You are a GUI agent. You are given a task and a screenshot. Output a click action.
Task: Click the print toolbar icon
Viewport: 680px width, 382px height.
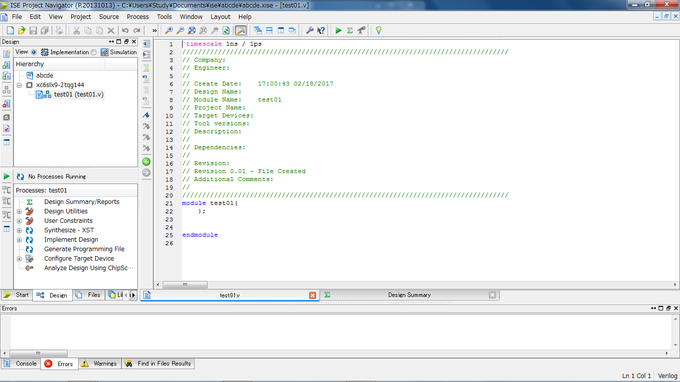tap(59, 30)
